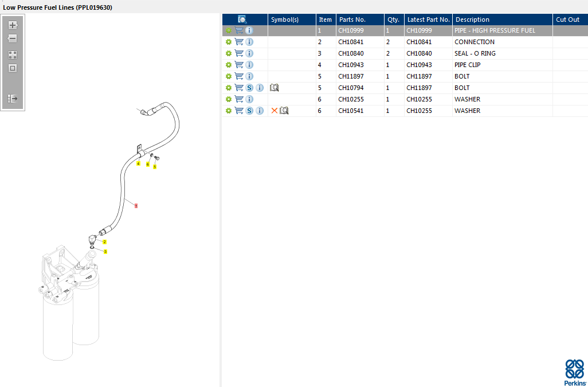Screen dimensions: 588x387
Task: Click the S supersession icon for CH10794
Action: [x=249, y=88]
